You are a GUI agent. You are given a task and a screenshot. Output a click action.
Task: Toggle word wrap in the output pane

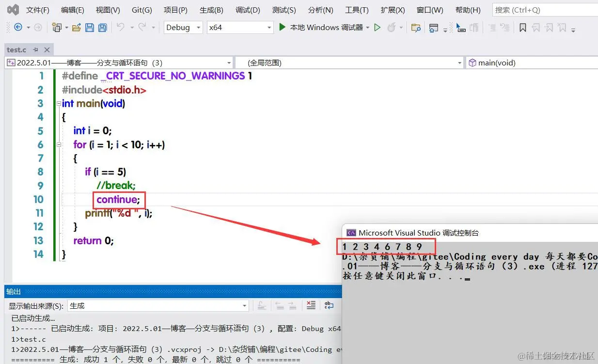coord(329,305)
